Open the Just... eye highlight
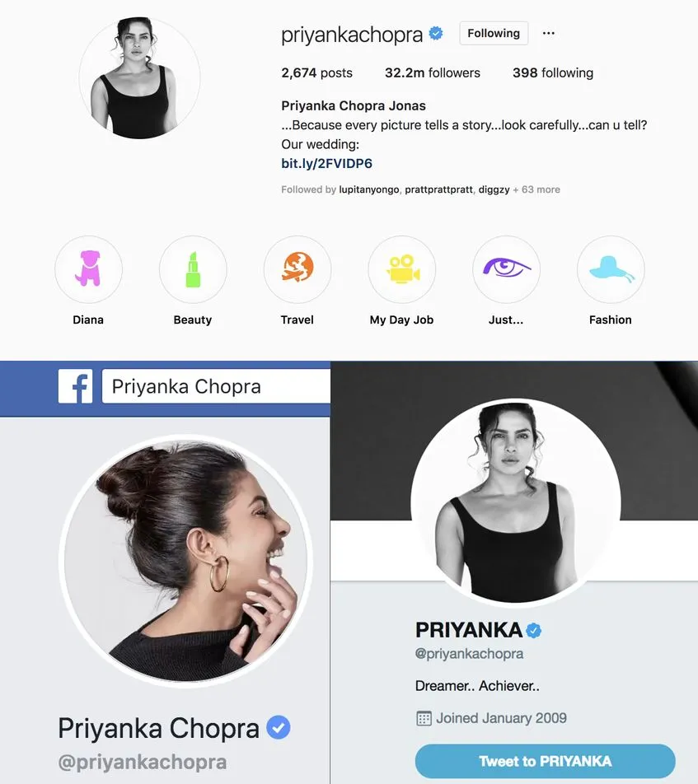 point(506,269)
